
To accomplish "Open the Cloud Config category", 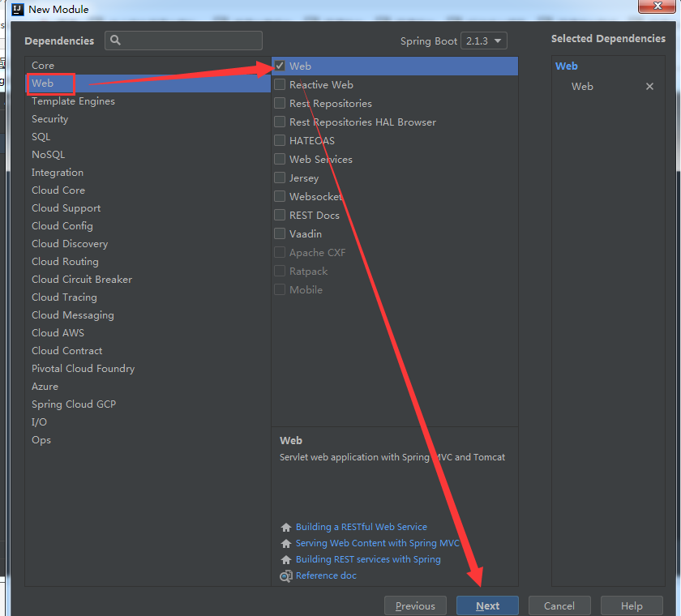I will point(148,225).
